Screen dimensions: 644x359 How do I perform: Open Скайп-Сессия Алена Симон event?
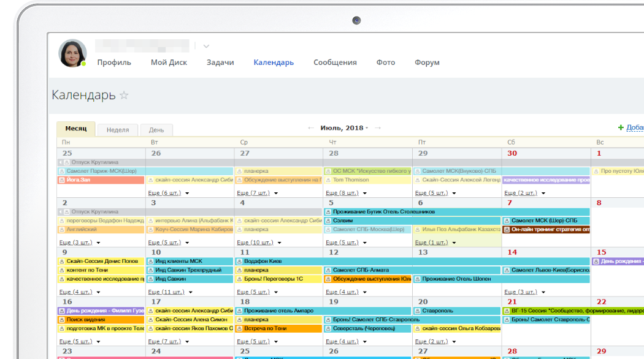[190, 320]
